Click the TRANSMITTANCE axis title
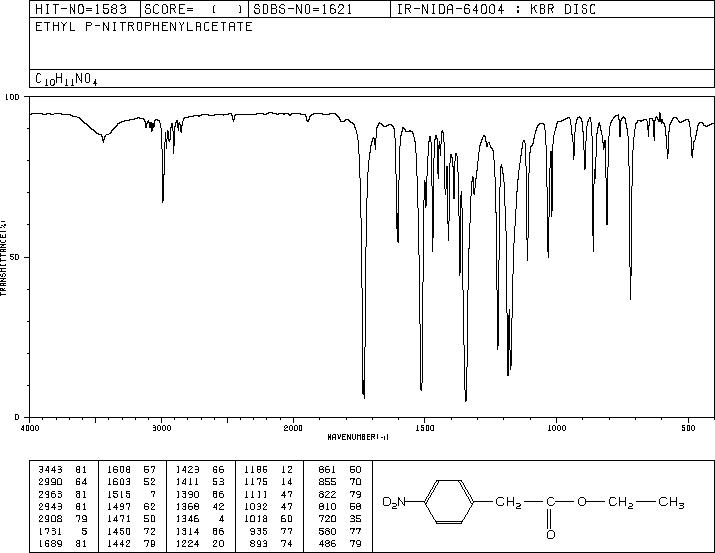Image resolution: width=715 pixels, height=553 pixels. point(4,257)
